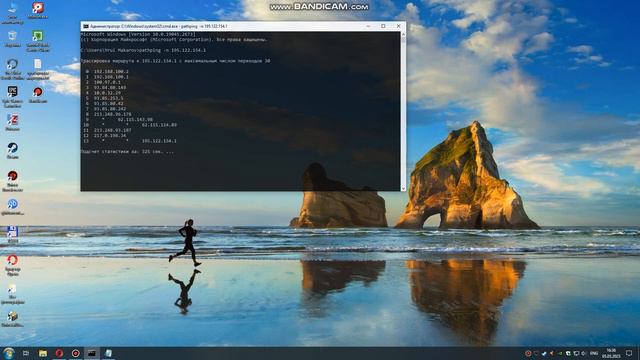Image resolution: width=640 pixels, height=360 pixels.
Task: Close the Command Prompt window
Action: [x=399, y=26]
